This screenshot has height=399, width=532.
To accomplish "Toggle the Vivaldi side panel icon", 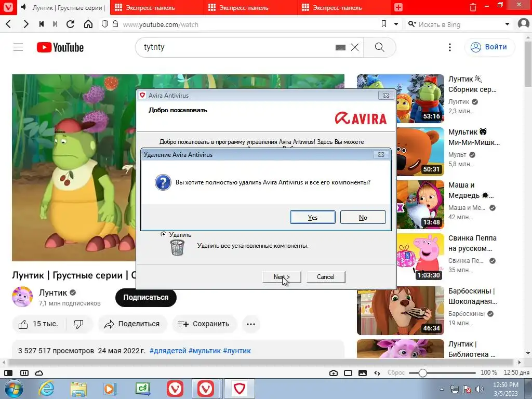I will pos(8,373).
